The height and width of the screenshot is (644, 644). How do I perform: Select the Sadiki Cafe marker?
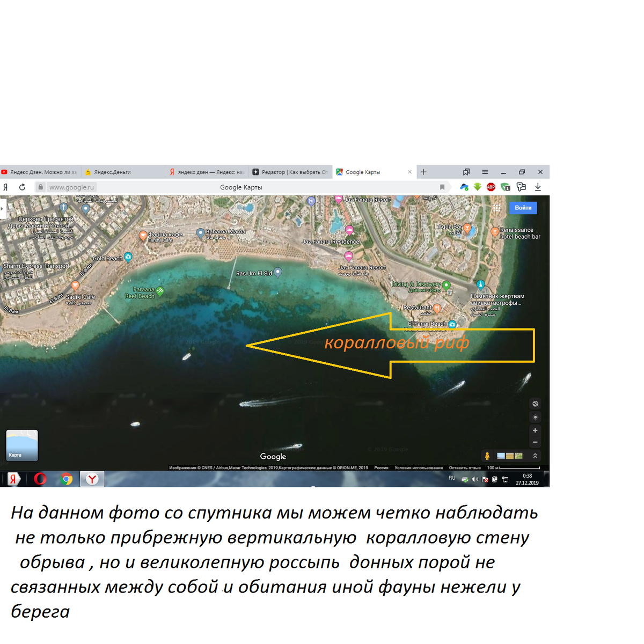75,286
